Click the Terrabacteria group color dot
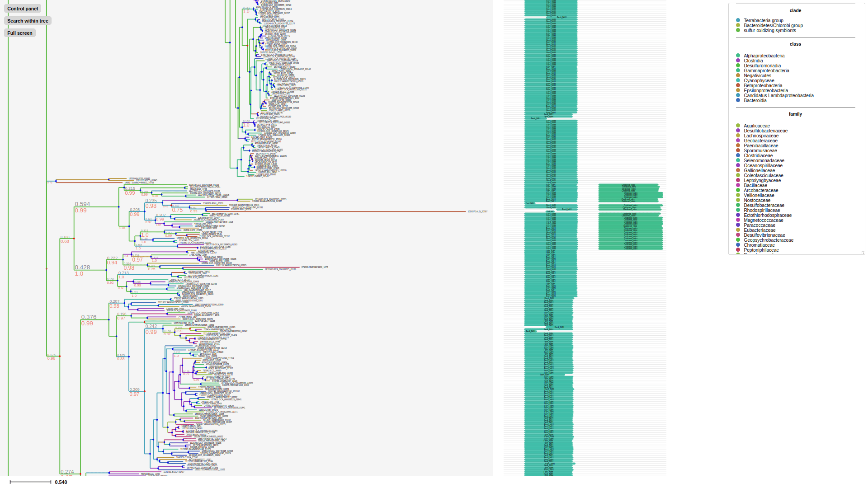 tap(738, 20)
